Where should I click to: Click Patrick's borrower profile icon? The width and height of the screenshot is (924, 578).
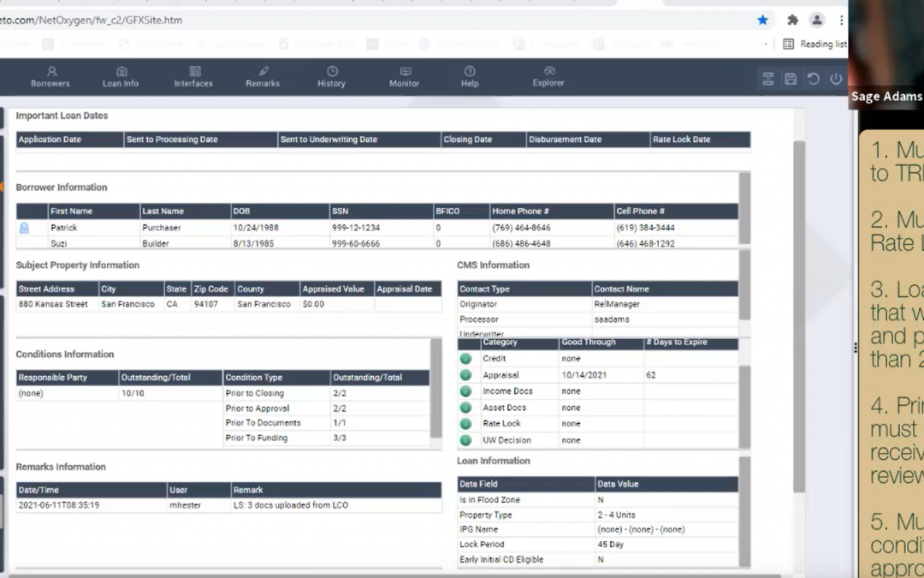24,228
